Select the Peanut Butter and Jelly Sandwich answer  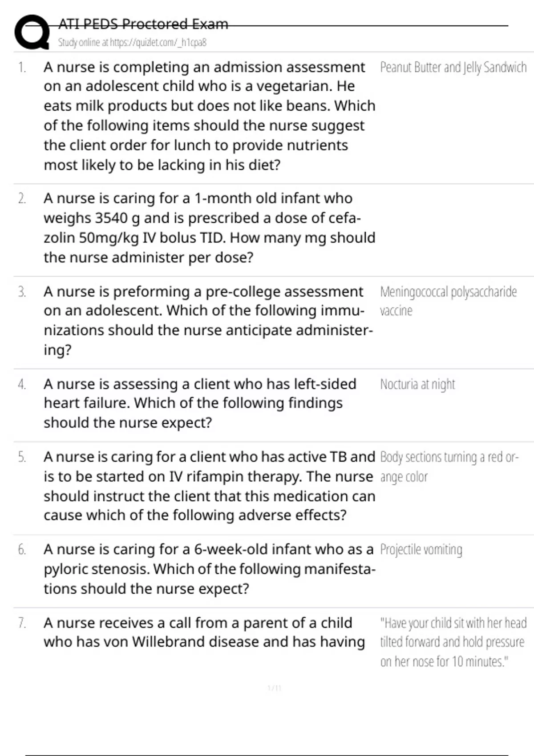point(453,68)
